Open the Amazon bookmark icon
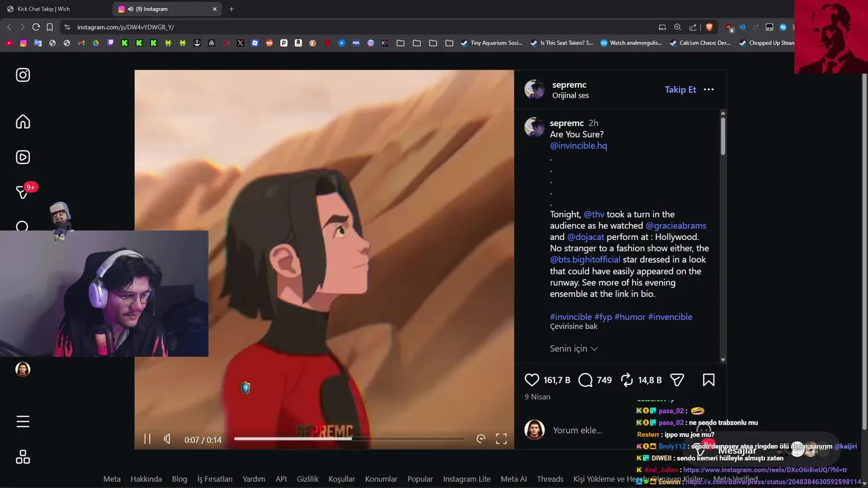 click(298, 43)
